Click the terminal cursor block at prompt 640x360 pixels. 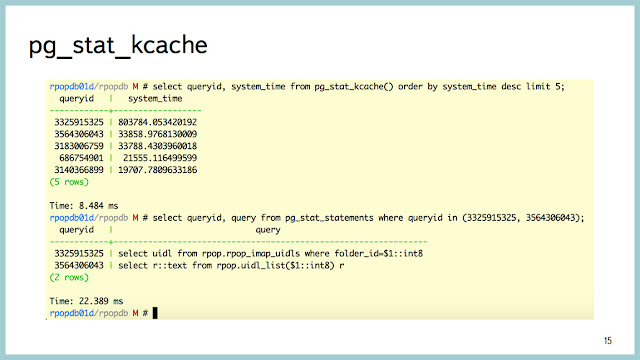pyautogui.click(x=155, y=313)
